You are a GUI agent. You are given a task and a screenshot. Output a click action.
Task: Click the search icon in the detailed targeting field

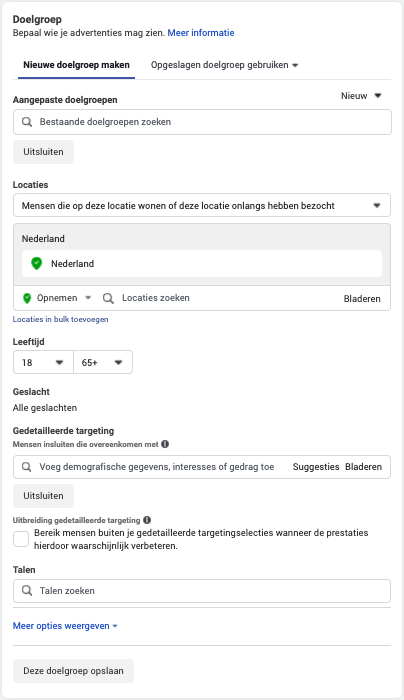point(27,467)
